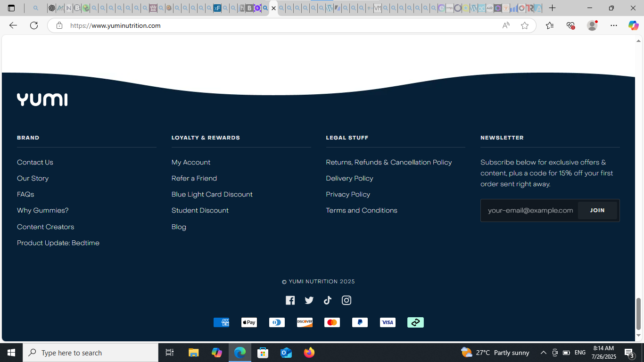Click the ENG language indicator
Image resolution: width=644 pixels, height=362 pixels.
click(x=580, y=353)
